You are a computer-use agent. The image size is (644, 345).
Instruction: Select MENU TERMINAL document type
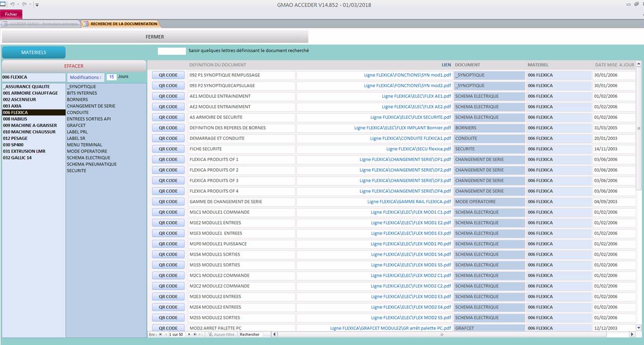tap(106, 145)
